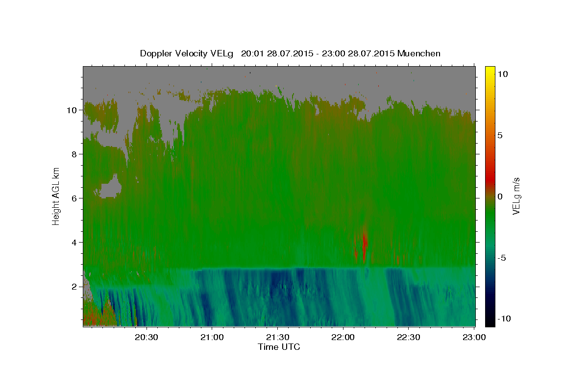This screenshot has height=392, width=588.
Task: Click the height axis value 4
Action: [x=75, y=242]
